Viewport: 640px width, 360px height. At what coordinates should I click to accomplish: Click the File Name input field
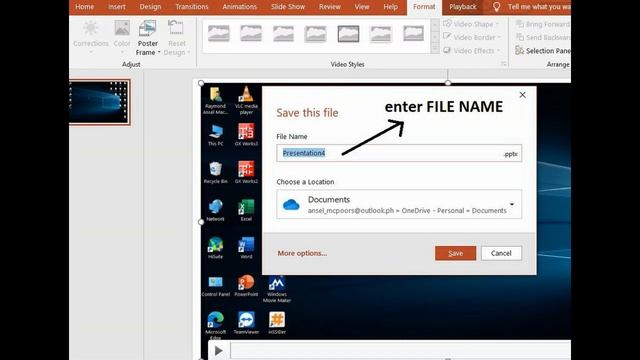click(399, 153)
